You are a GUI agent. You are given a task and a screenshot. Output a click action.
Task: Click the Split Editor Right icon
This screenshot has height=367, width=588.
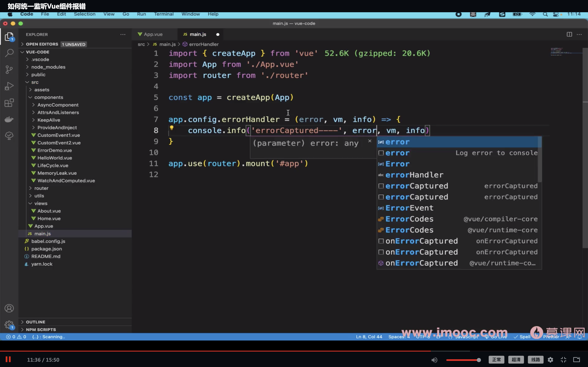click(569, 34)
